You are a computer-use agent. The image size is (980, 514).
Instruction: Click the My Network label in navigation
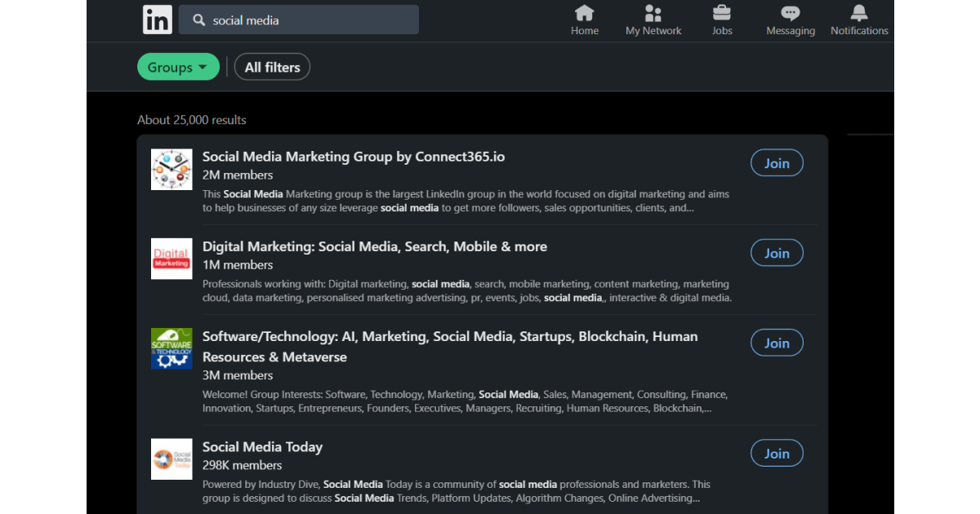(x=653, y=31)
